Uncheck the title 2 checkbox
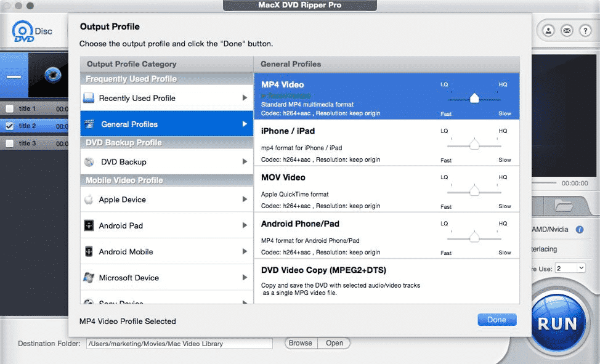 [x=9, y=126]
